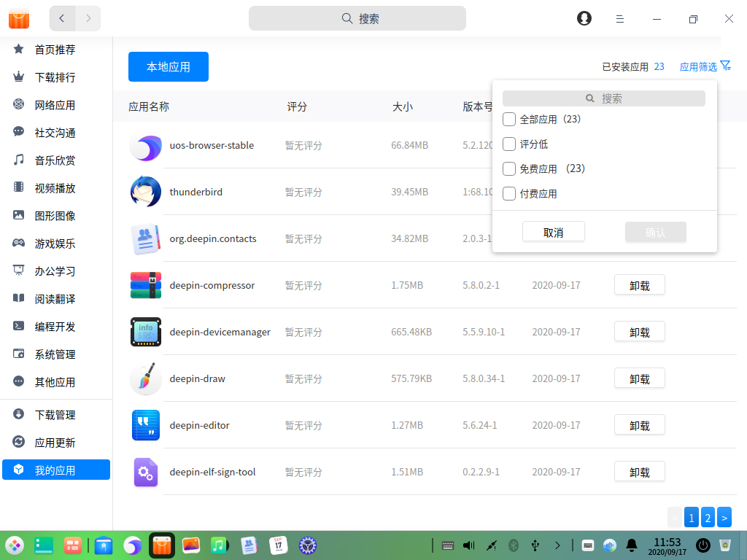
Task: Uninstall deepin-compressor via its 卸载 button
Action: [639, 285]
